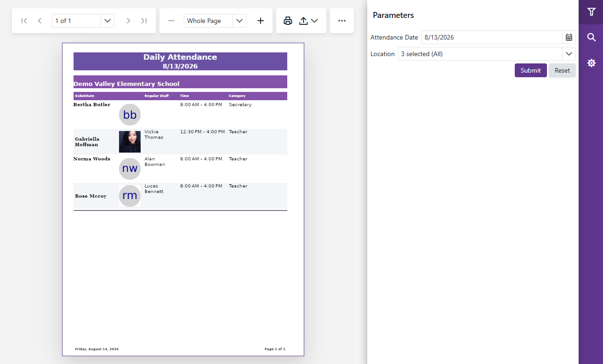Image resolution: width=603 pixels, height=364 pixels.
Task: Click the '1 of 1' page input
Action: (76, 21)
